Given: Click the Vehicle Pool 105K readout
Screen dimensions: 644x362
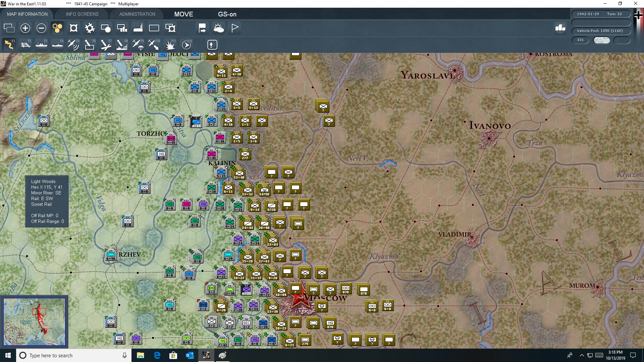Looking at the screenshot, I should (x=600, y=31).
